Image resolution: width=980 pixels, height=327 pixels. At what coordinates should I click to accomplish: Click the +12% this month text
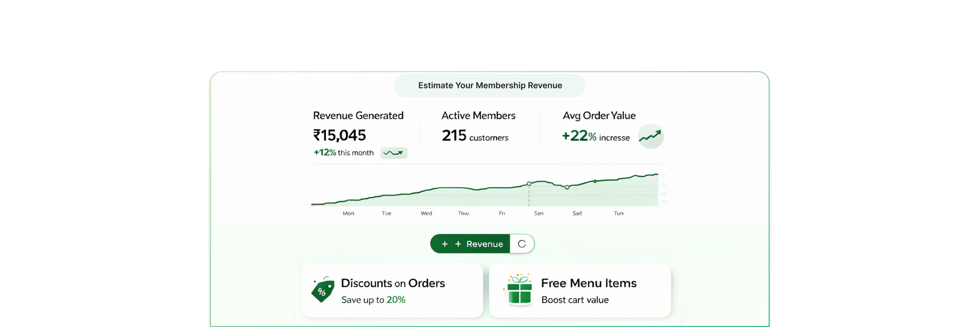(x=343, y=153)
